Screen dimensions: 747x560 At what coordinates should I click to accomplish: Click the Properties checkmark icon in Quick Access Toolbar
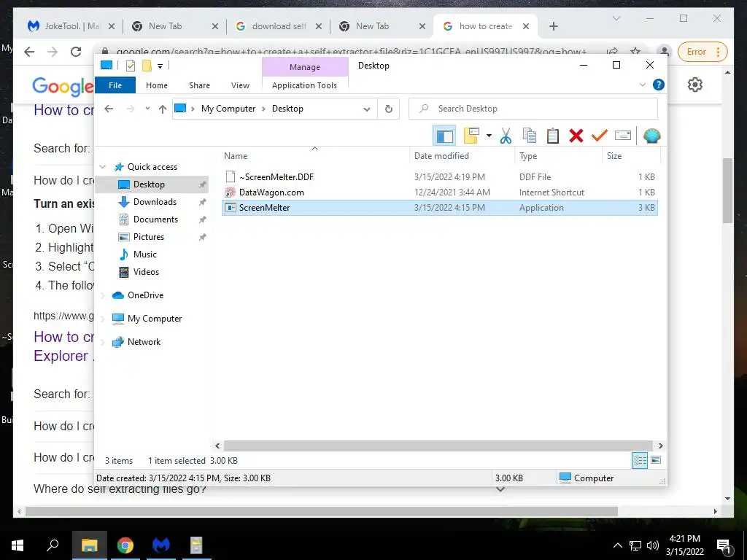click(x=130, y=66)
